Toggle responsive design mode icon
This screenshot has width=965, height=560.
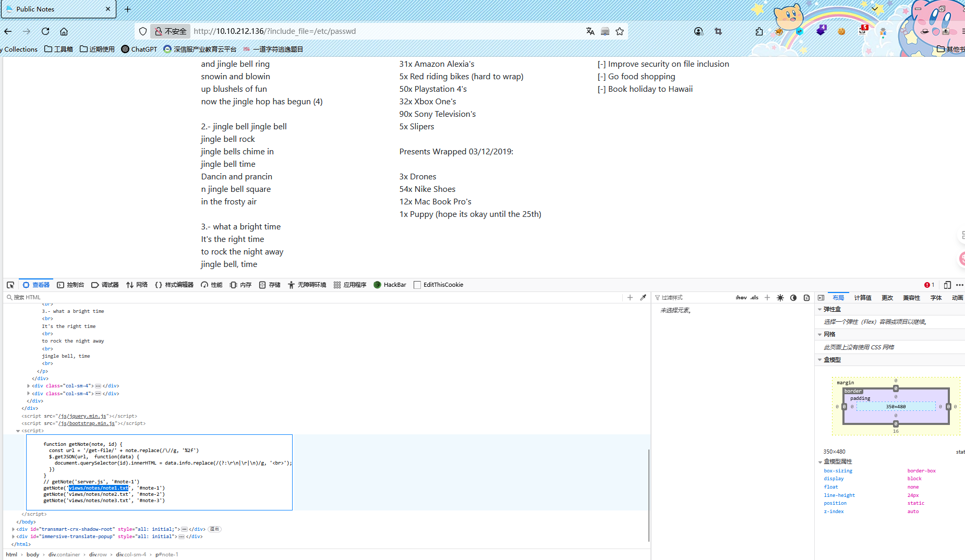(x=947, y=285)
